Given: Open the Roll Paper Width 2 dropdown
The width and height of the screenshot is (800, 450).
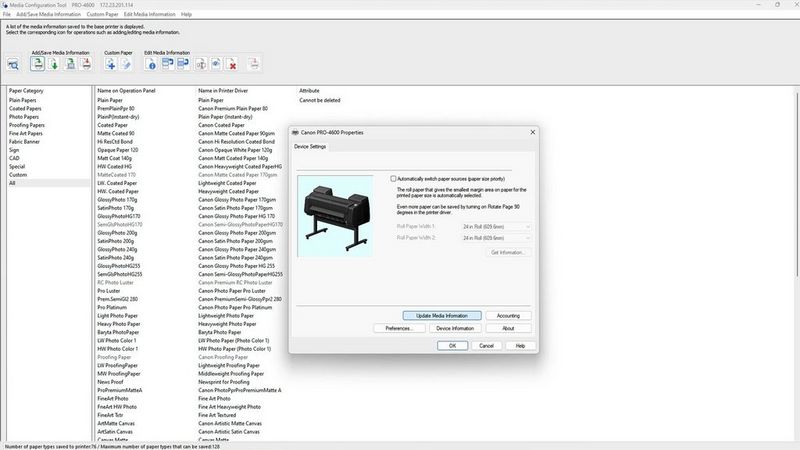Looking at the screenshot, I should pyautogui.click(x=494, y=239).
